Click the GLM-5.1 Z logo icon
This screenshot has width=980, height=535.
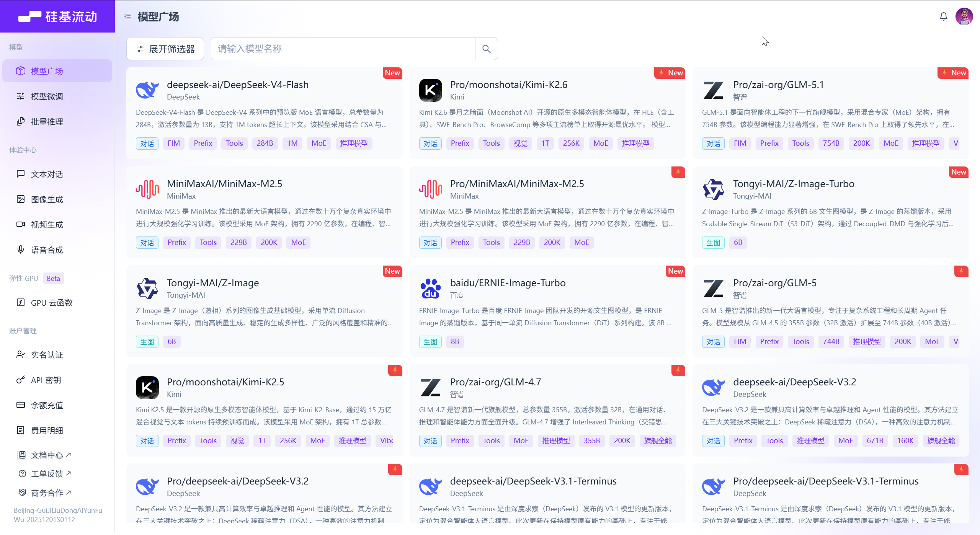coord(714,90)
